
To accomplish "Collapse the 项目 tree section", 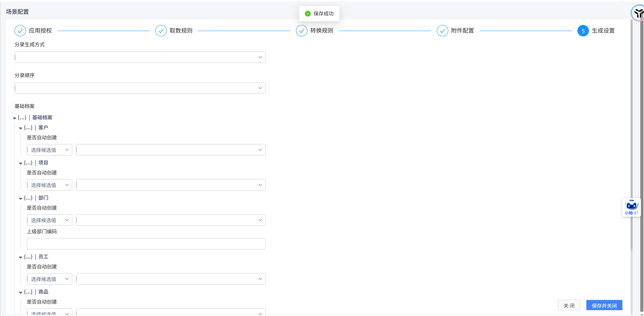I will click(x=20, y=163).
